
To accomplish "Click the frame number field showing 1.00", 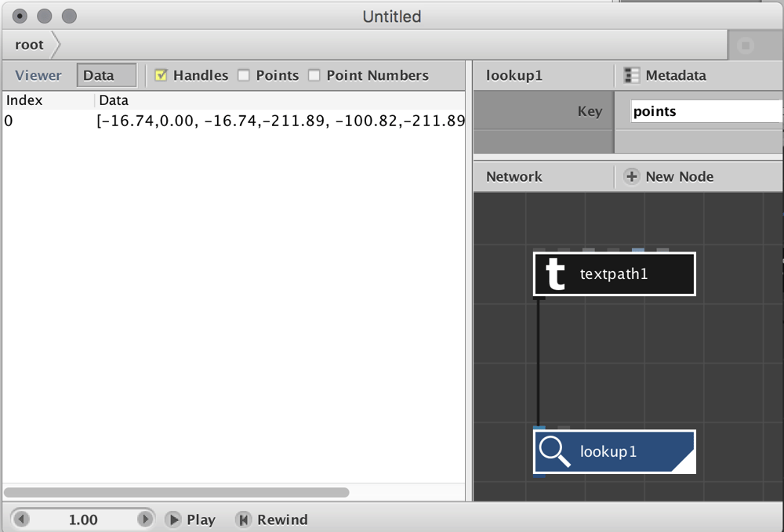I will coord(83,519).
